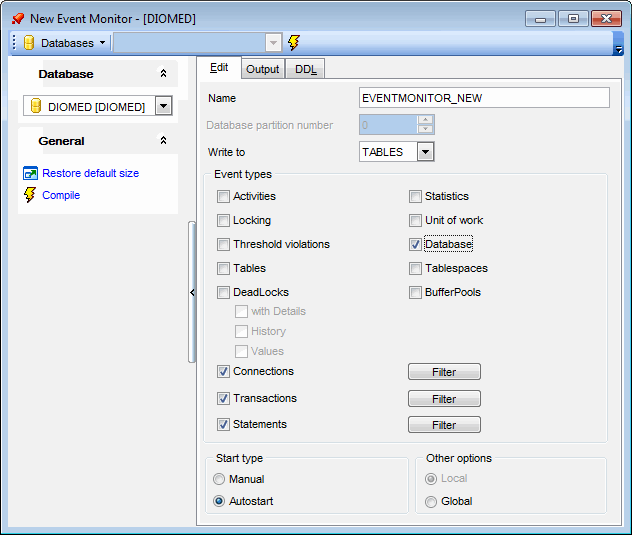Image resolution: width=632 pixels, height=535 pixels.
Task: Collapse the side panel with splitter arrow
Action: coord(192,292)
